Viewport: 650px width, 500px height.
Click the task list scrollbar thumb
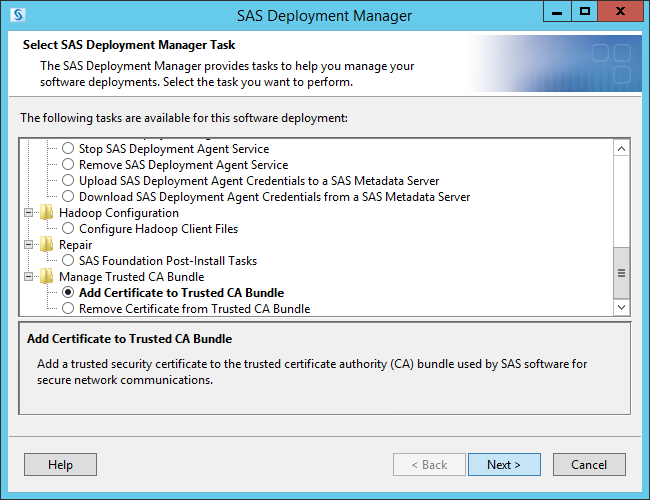(621, 273)
